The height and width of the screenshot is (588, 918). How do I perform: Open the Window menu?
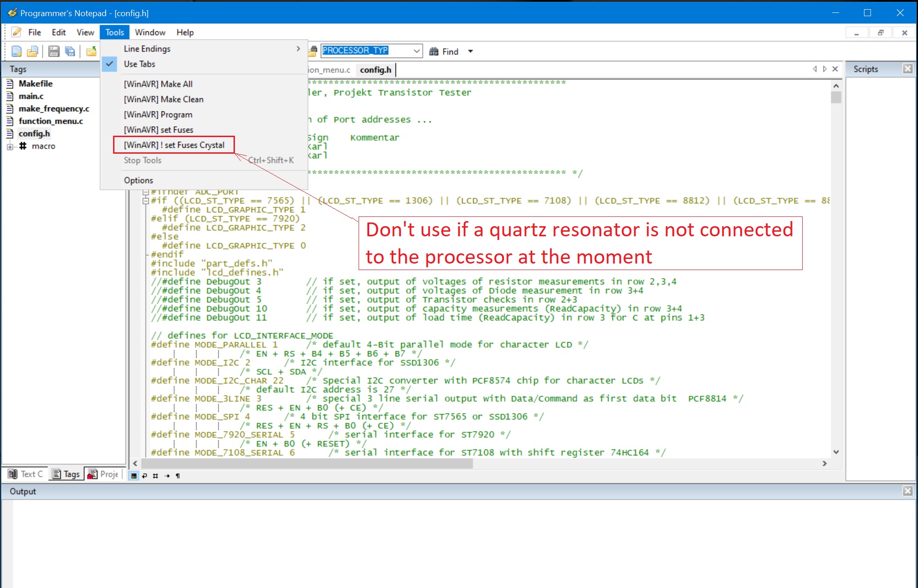coord(150,32)
